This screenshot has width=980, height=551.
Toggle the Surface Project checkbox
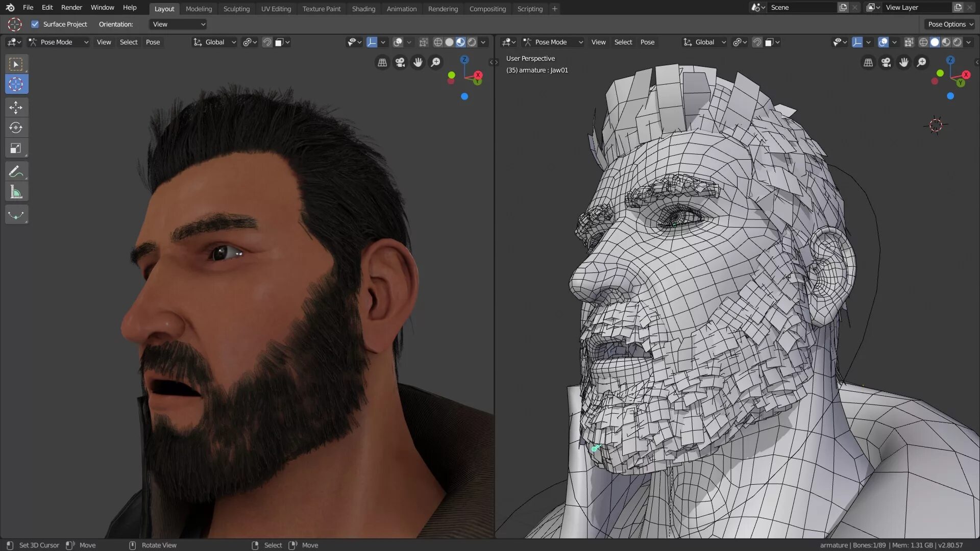pyautogui.click(x=36, y=24)
